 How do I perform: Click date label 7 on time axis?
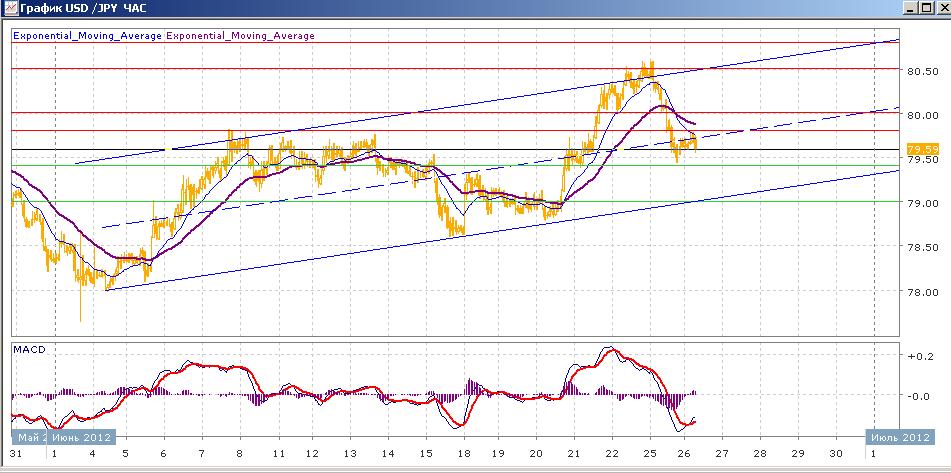click(201, 454)
